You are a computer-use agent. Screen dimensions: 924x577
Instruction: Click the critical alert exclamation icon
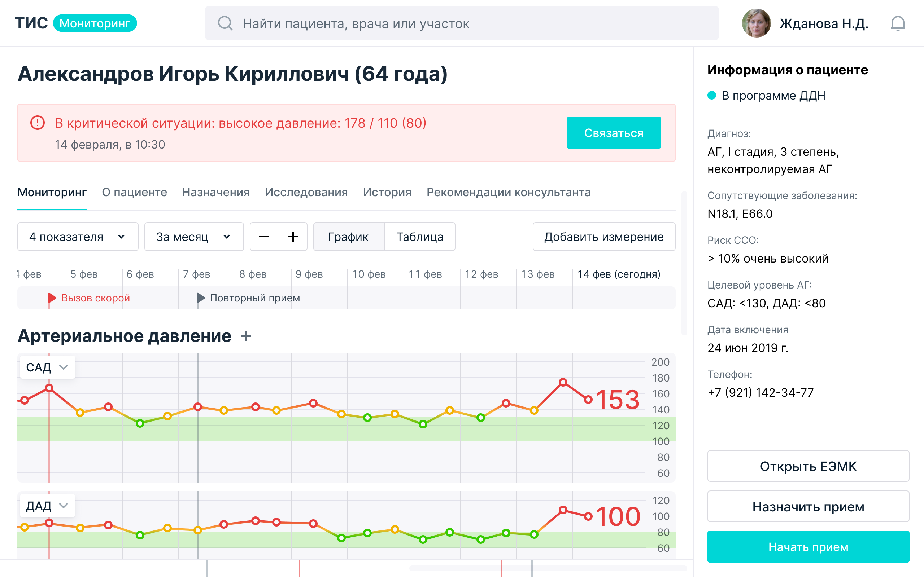coord(38,123)
